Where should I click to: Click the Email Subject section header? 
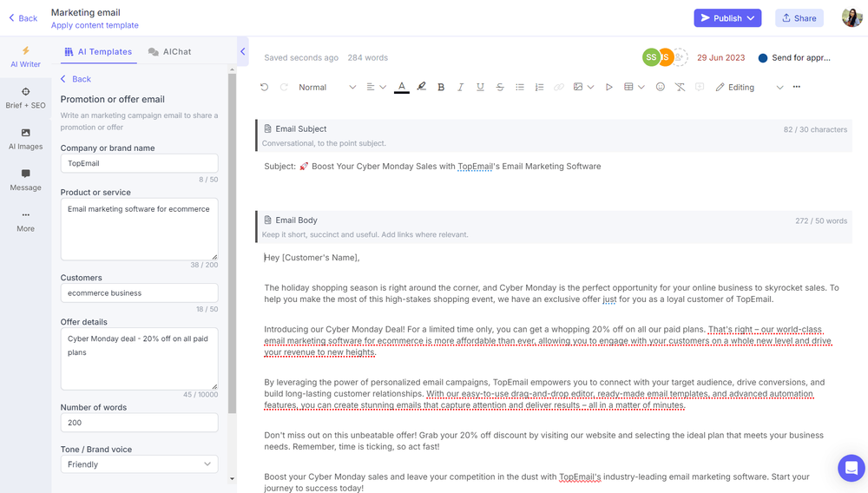click(x=554, y=135)
